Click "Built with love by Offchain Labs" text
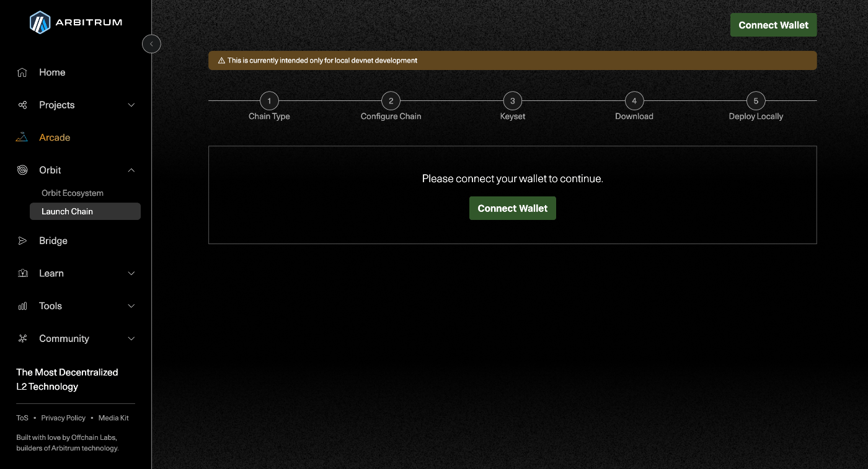Image resolution: width=868 pixels, height=469 pixels. click(x=66, y=437)
